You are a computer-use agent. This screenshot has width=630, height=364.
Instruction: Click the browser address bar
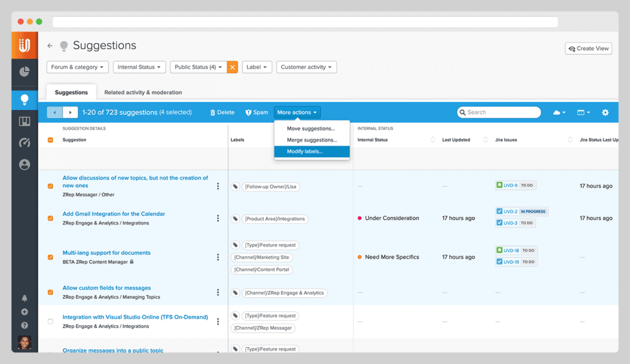coord(305,22)
